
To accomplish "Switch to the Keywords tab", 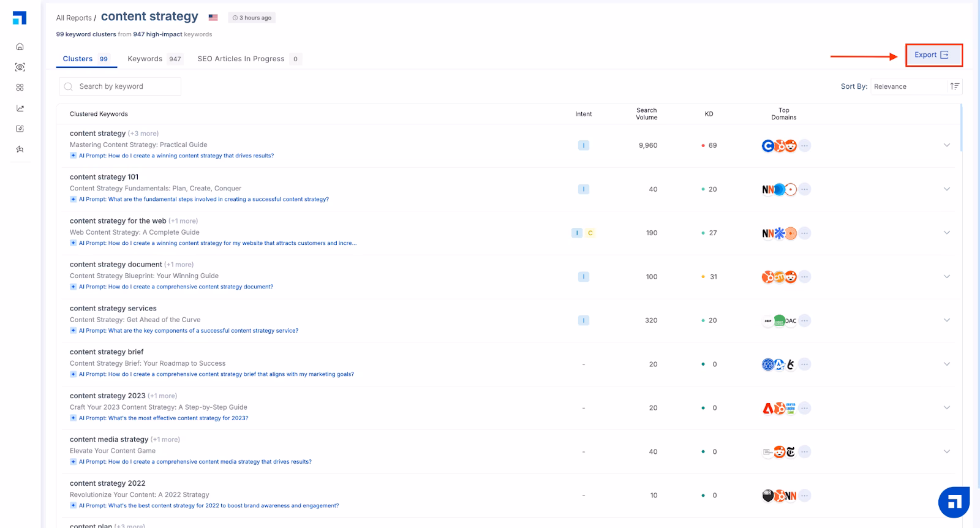I will [154, 59].
